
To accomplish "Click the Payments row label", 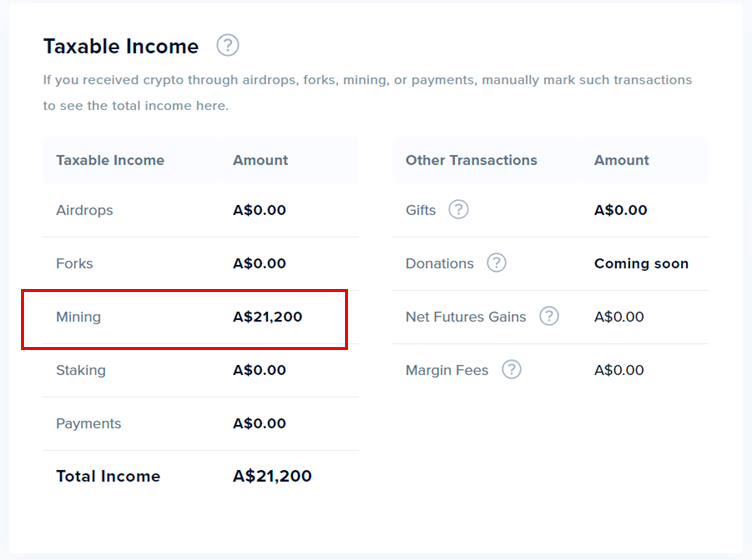I will tap(88, 424).
